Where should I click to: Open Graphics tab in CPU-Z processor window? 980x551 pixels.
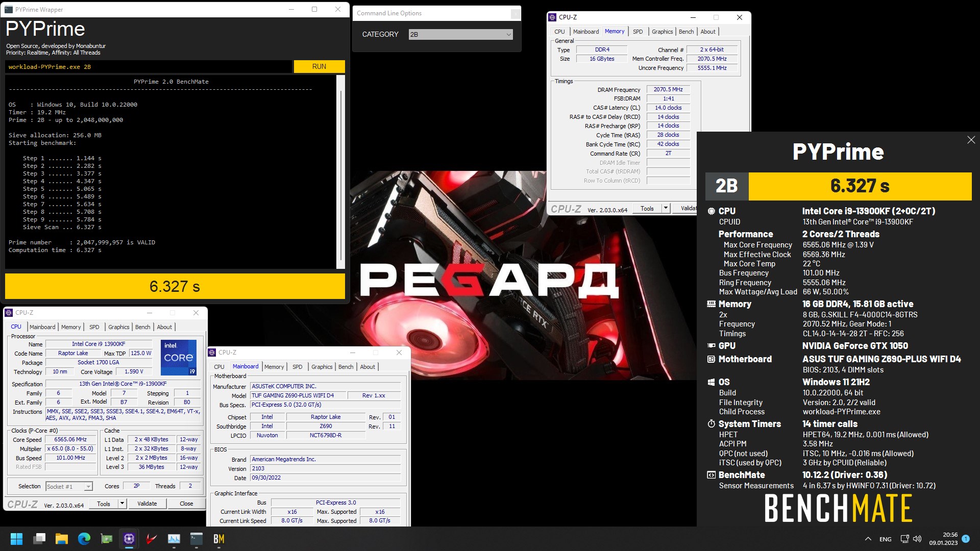(119, 327)
